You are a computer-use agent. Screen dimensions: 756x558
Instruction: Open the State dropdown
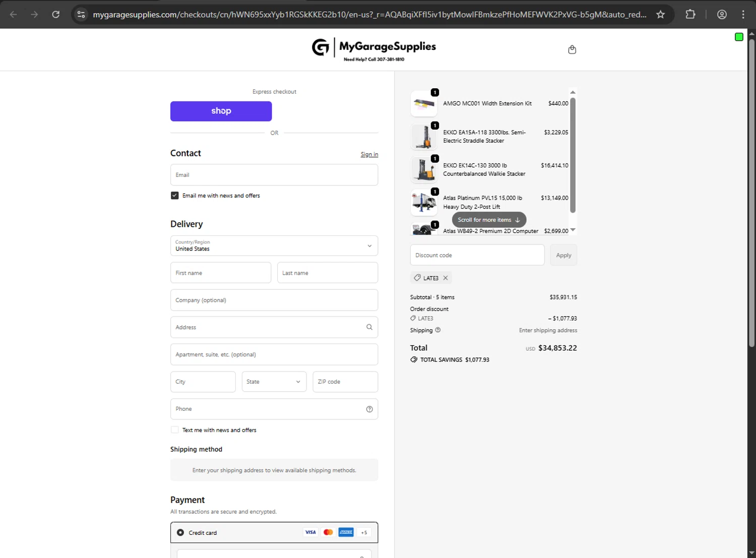[x=274, y=382]
